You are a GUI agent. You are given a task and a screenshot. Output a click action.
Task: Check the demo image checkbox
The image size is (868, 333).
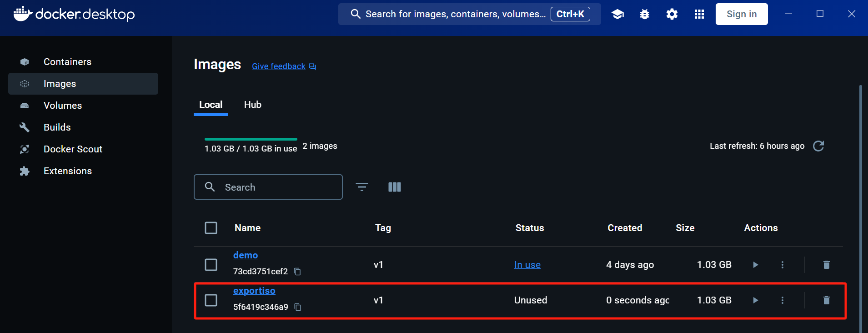coord(211,265)
